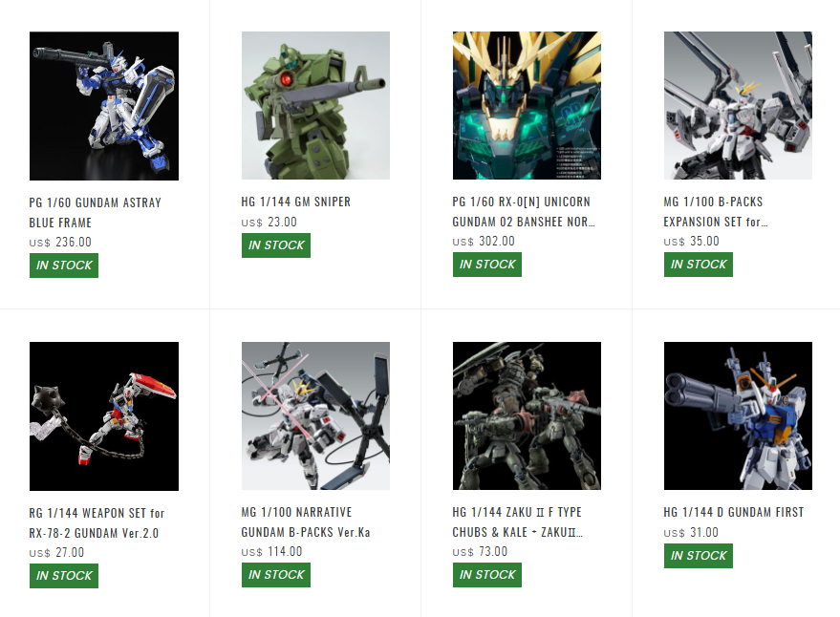This screenshot has height=617, width=840.
Task: Click the HG 1/144 GM SNIPER title
Action: (295, 202)
